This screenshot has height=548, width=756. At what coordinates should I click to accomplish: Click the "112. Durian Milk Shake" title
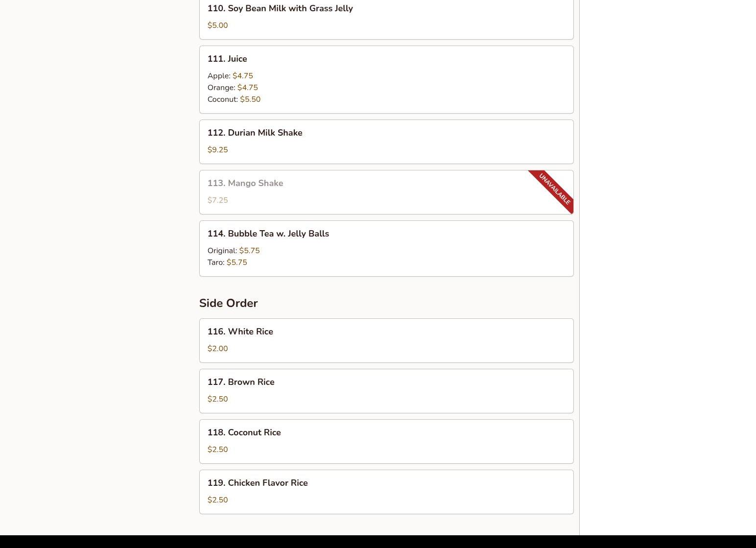[255, 133]
